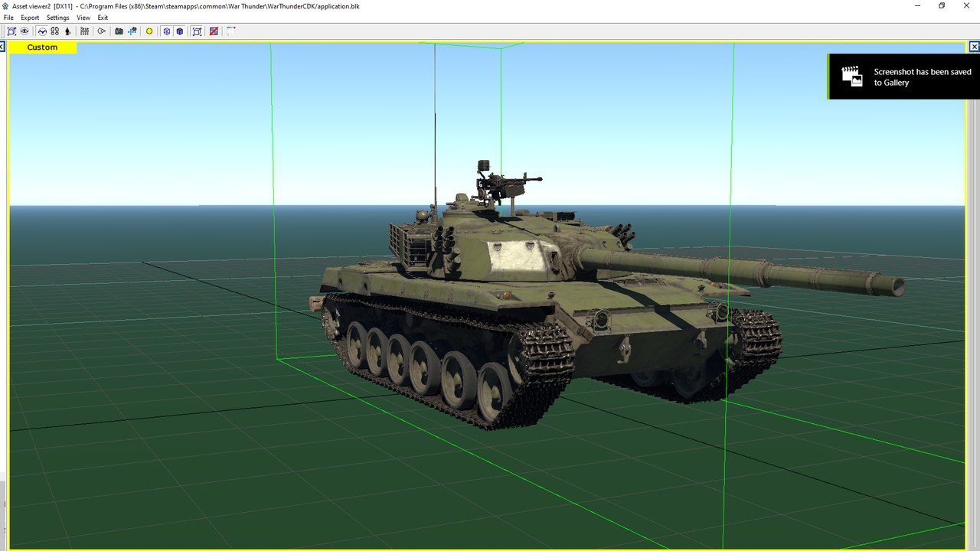Close the left panel with X button
Screen dimensions: 980x551
(2, 47)
